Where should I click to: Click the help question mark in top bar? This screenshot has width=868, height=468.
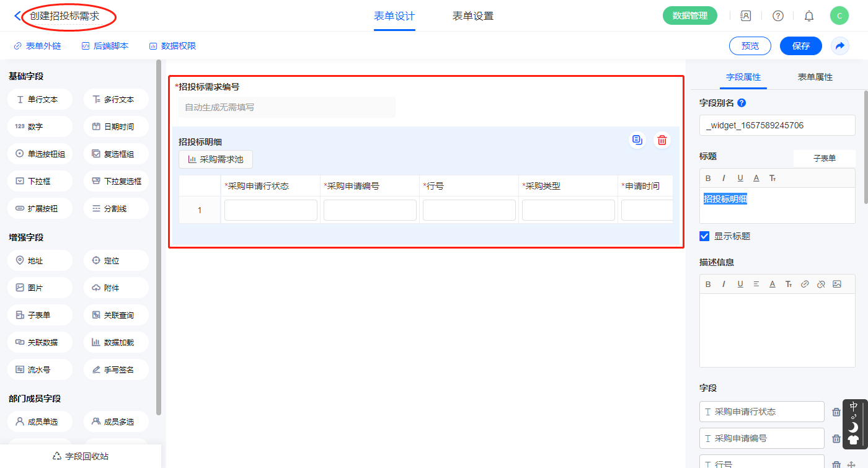click(x=777, y=16)
